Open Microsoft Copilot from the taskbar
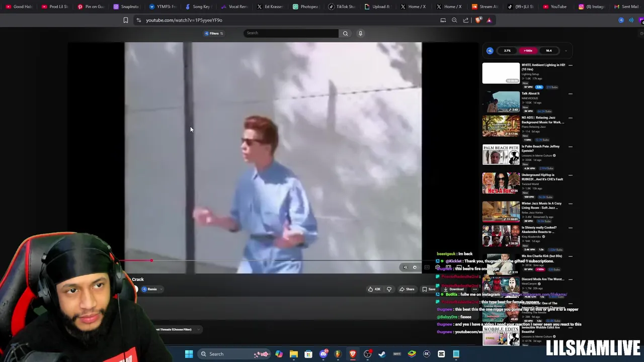Screen dimensions: 644x362 coord(279,354)
